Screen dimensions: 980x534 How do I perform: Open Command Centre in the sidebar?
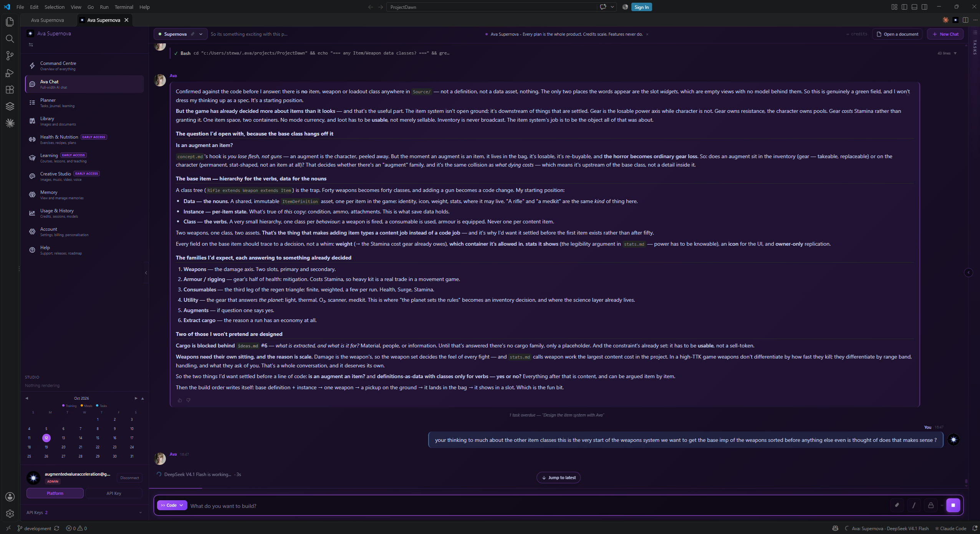(x=84, y=66)
